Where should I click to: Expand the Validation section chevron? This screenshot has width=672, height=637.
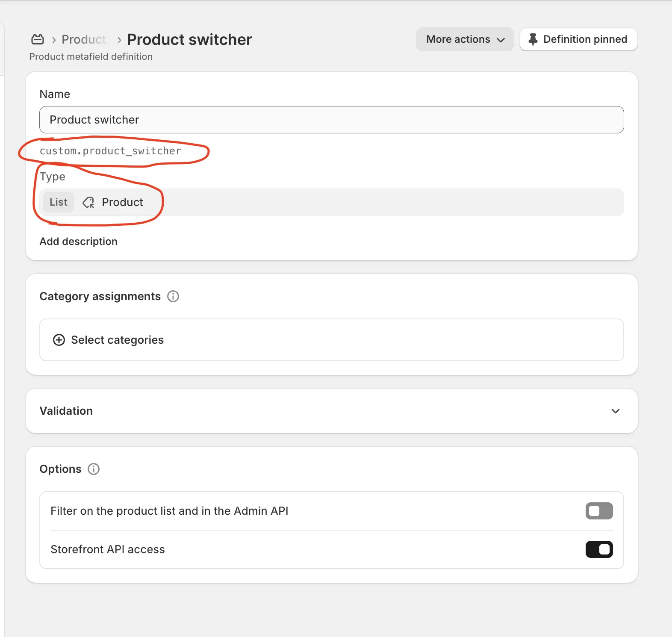[615, 411]
